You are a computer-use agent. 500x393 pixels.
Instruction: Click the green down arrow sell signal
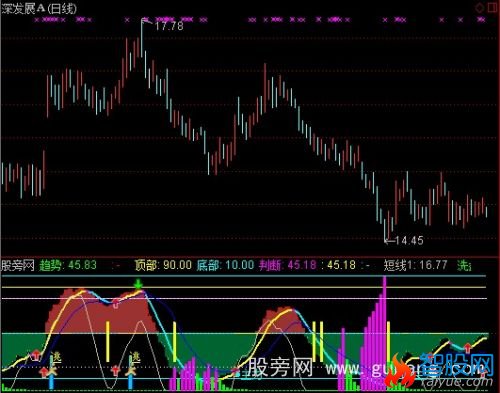click(x=138, y=284)
